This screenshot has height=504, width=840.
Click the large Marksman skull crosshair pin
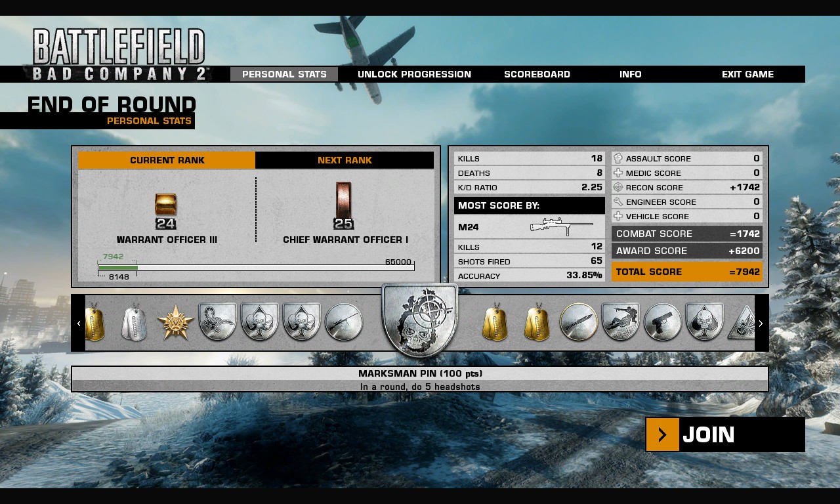(419, 320)
